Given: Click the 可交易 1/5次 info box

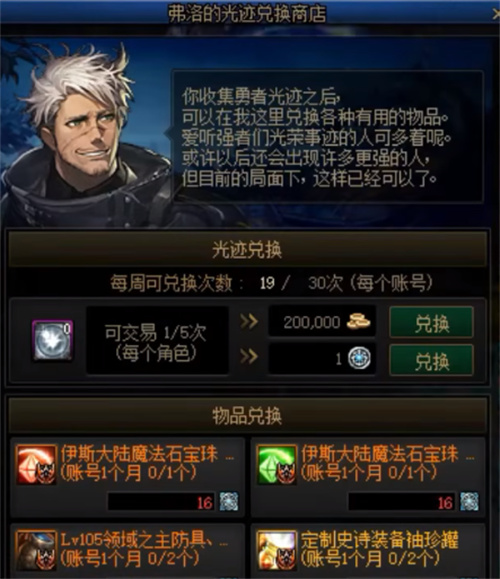Looking at the screenshot, I should pyautogui.click(x=157, y=340).
